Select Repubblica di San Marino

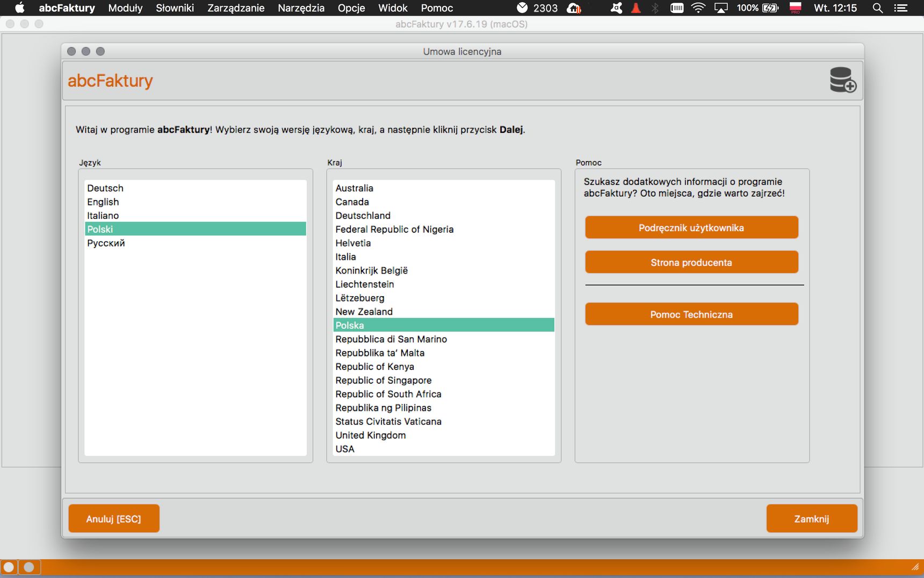tap(444, 339)
